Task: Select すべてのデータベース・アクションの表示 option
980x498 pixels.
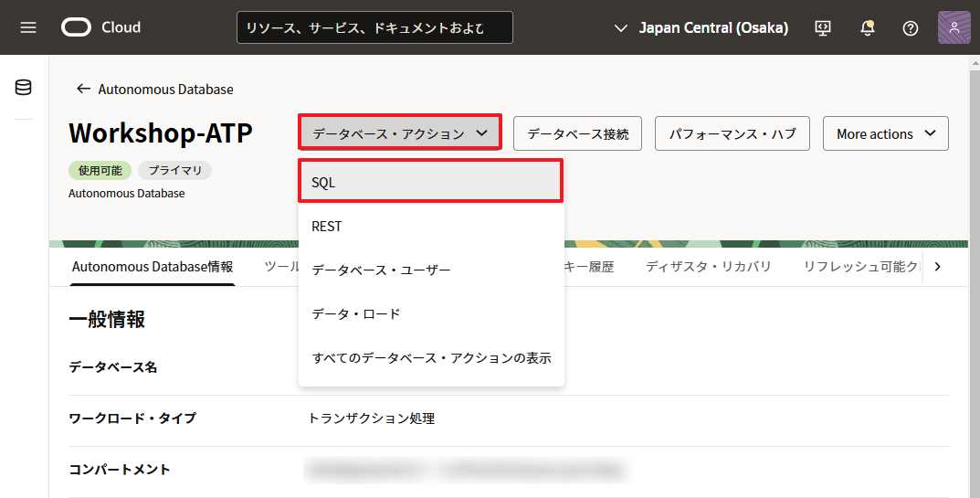Action: (x=430, y=357)
